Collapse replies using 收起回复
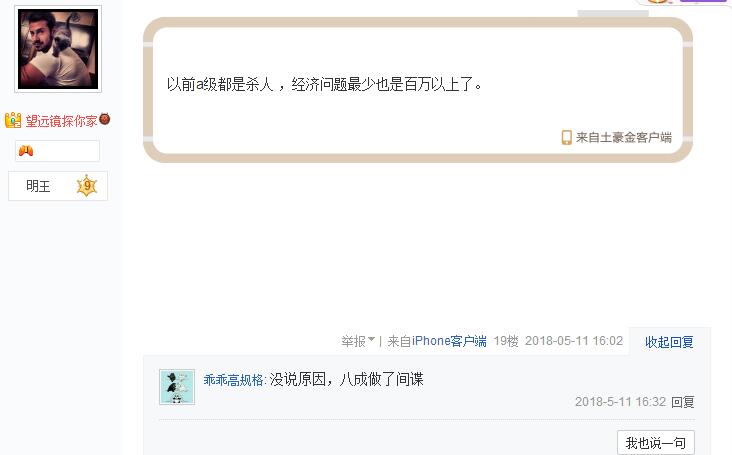Viewport: 732px width, 455px height. [x=669, y=342]
